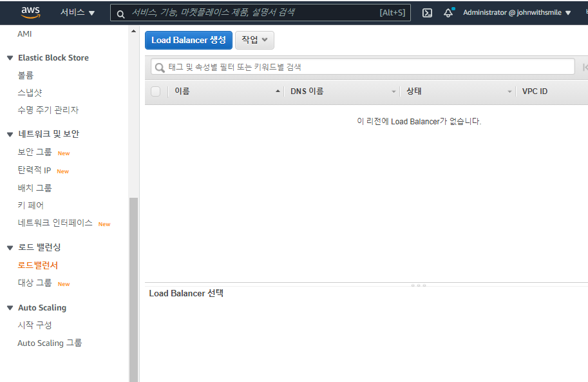Sort by the 이름 column header
Viewport: 588px width, 382px height.
click(182, 91)
